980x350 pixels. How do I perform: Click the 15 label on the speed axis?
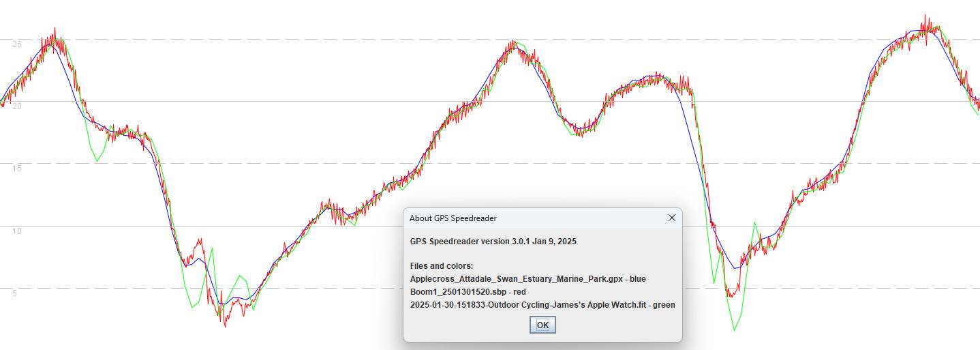click(16, 169)
